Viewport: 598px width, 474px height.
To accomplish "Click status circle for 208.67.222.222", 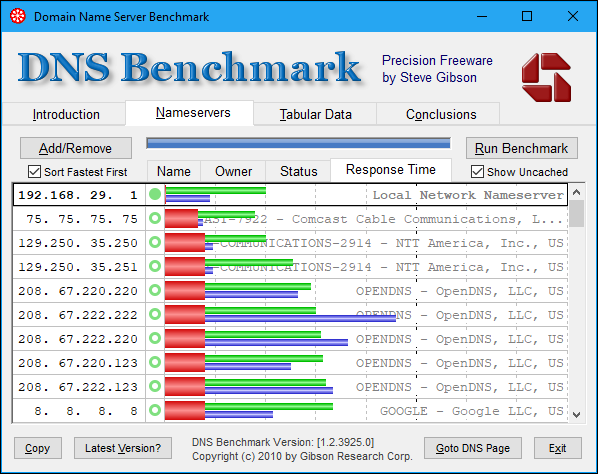I will [155, 314].
